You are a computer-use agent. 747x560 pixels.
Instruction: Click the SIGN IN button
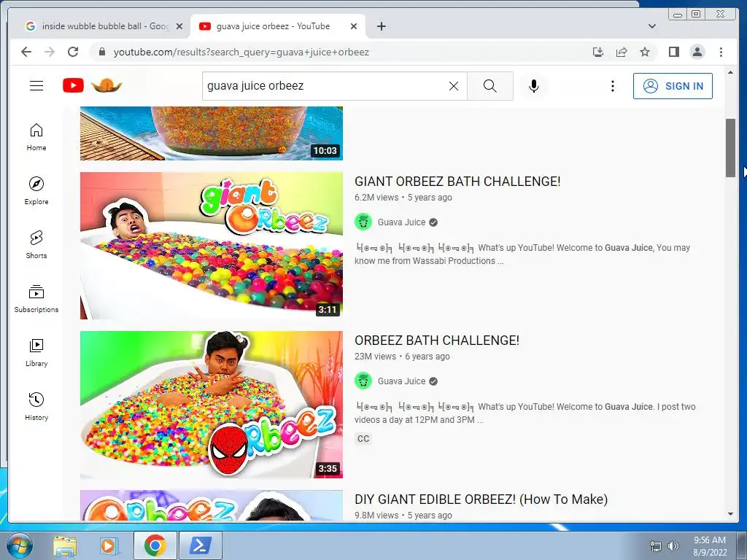coord(673,86)
